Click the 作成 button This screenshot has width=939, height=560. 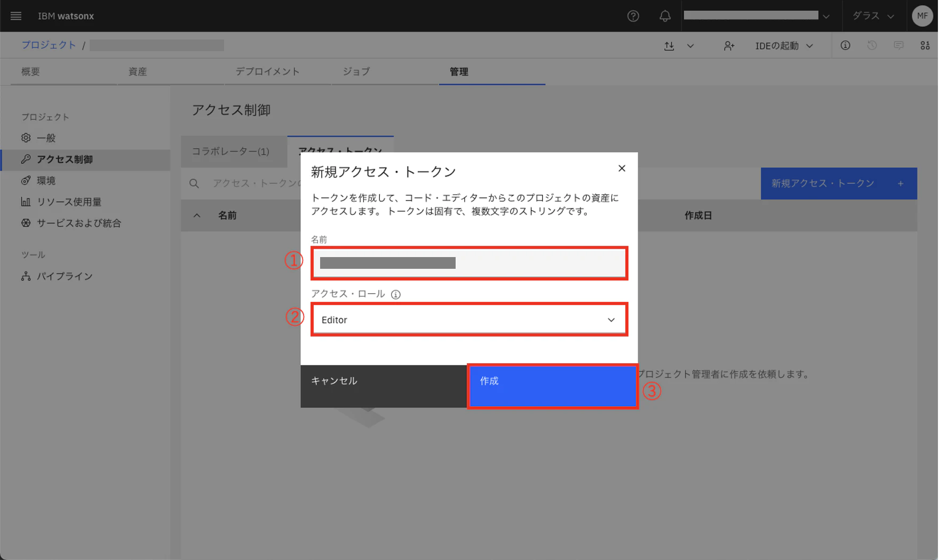(552, 387)
